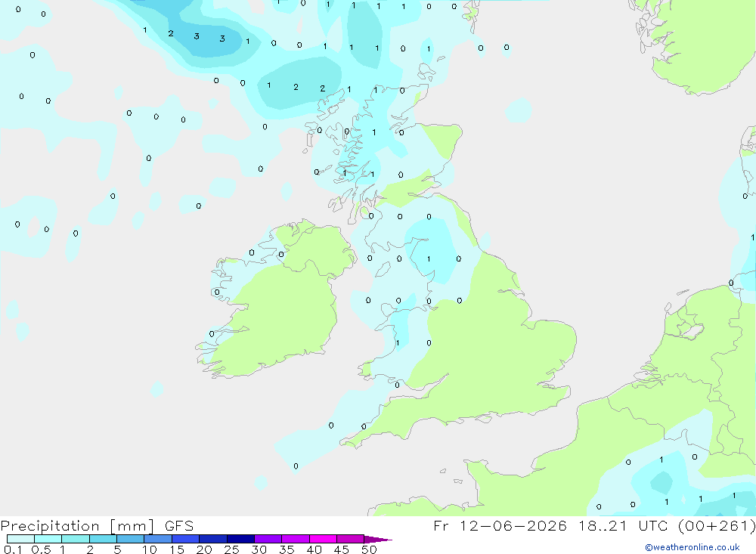Select the violet swatch between 35 and 40
Image resolution: width=756 pixels, height=554 pixels.
coord(295,539)
